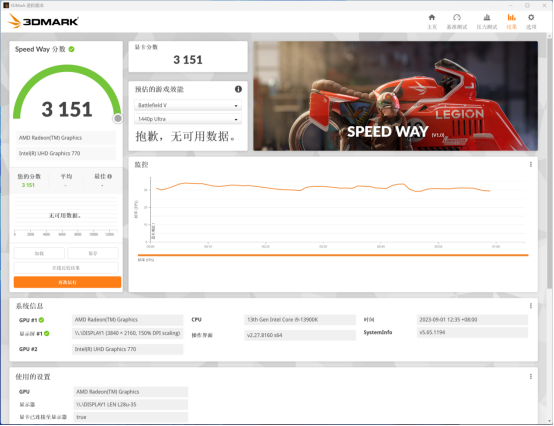Screen dimensions: 554x426
Task: Click the compare results online button
Action: [66, 268]
